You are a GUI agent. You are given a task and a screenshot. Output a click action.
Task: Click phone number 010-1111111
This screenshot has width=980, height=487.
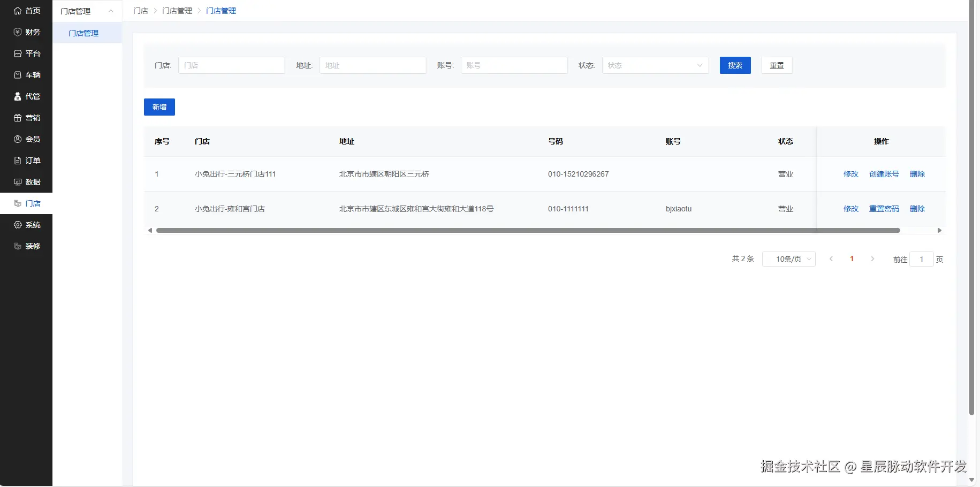[x=568, y=209]
